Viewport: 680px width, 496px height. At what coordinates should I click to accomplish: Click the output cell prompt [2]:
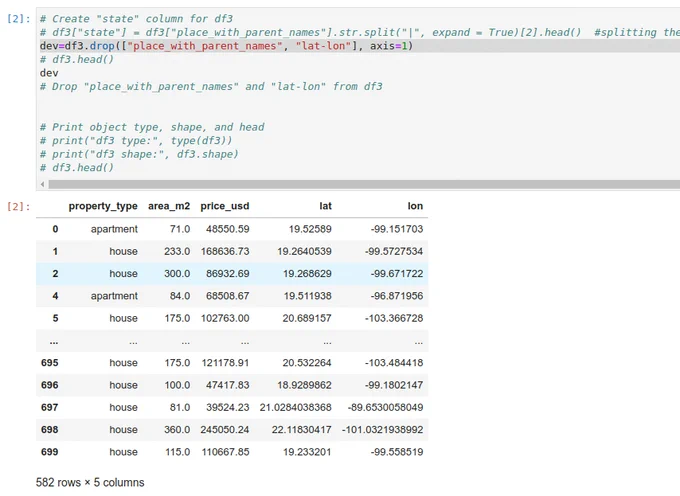18,206
